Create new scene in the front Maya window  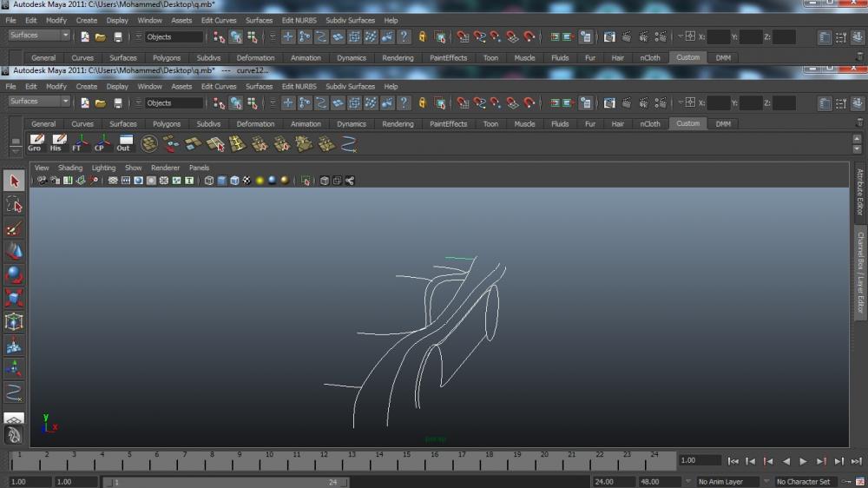click(x=85, y=103)
